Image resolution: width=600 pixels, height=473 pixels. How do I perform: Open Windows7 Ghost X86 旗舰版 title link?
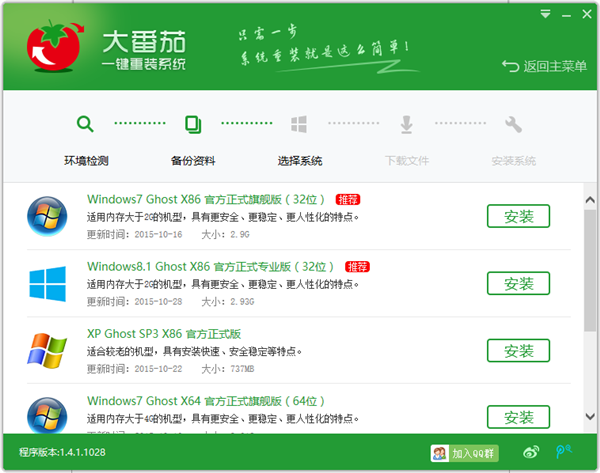[x=206, y=199]
